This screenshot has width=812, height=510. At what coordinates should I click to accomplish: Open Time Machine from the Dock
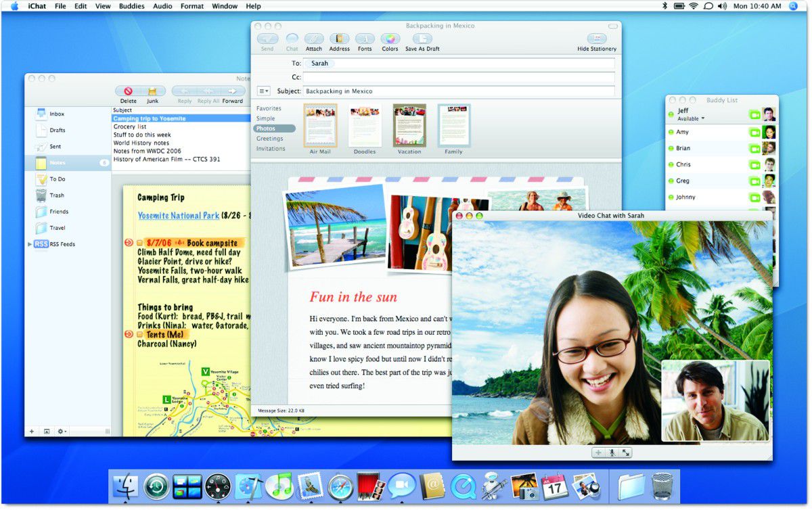(x=156, y=486)
